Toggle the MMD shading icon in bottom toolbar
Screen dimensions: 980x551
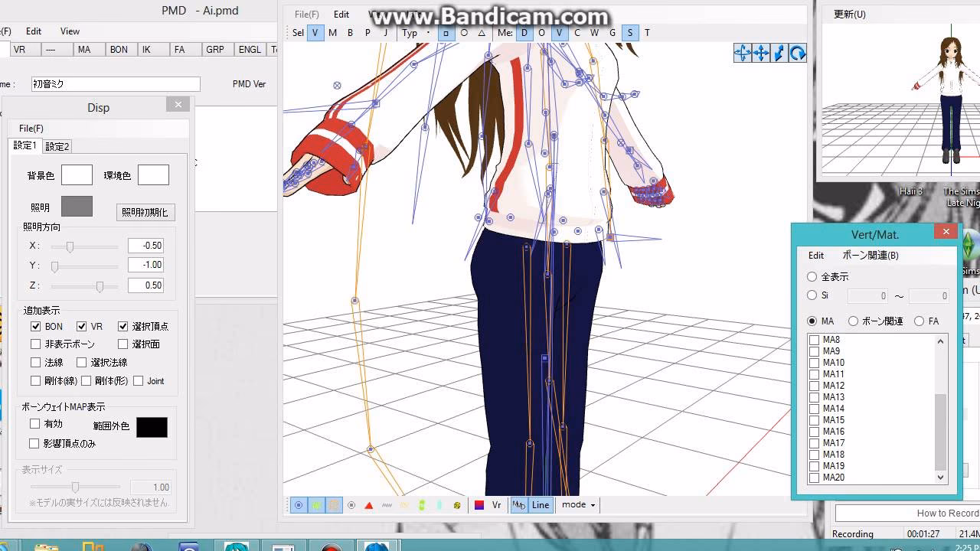(x=518, y=505)
